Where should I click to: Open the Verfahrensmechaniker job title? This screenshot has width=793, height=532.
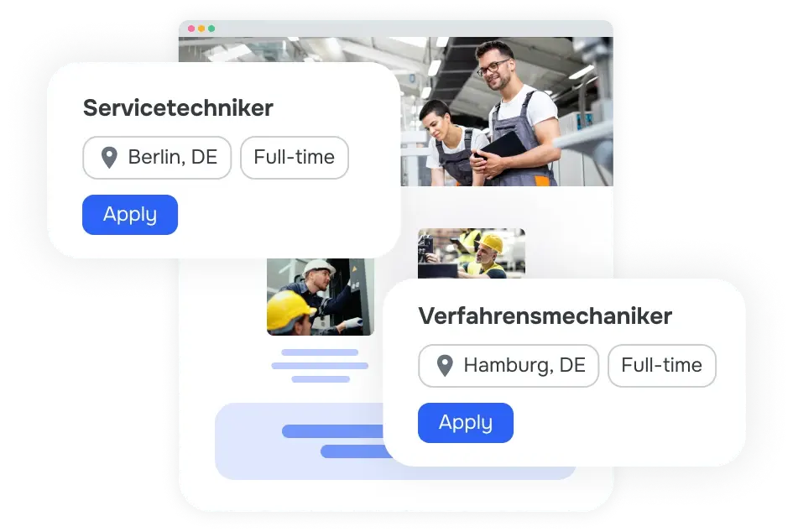tap(545, 316)
